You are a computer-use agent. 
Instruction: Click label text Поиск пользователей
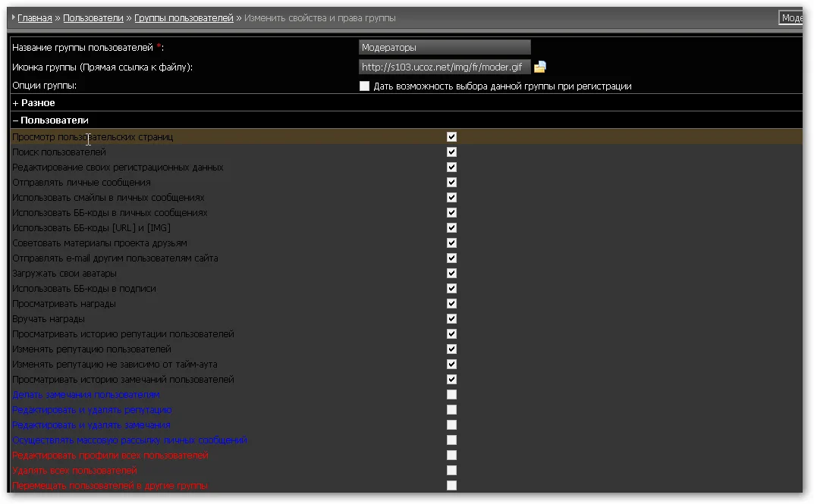coord(59,152)
